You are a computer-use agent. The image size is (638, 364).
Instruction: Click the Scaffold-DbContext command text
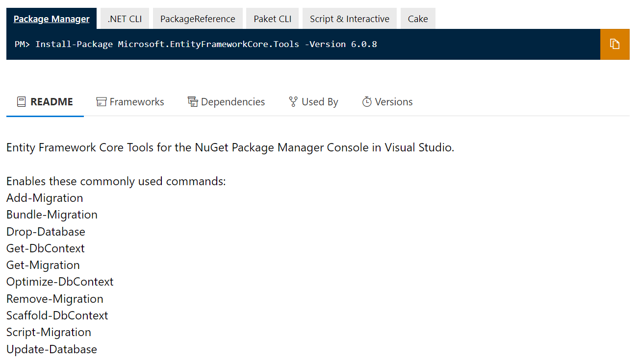(57, 315)
